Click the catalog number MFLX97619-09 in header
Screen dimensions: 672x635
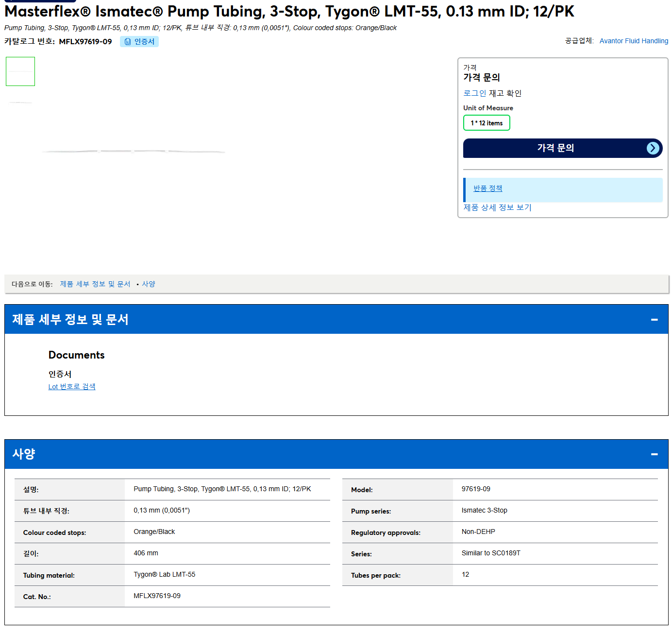tap(85, 42)
